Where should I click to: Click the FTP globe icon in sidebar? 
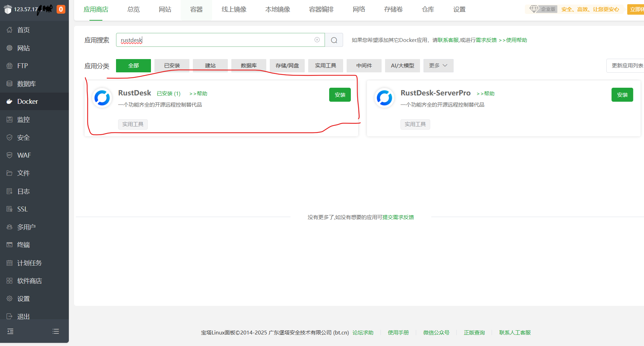9,66
